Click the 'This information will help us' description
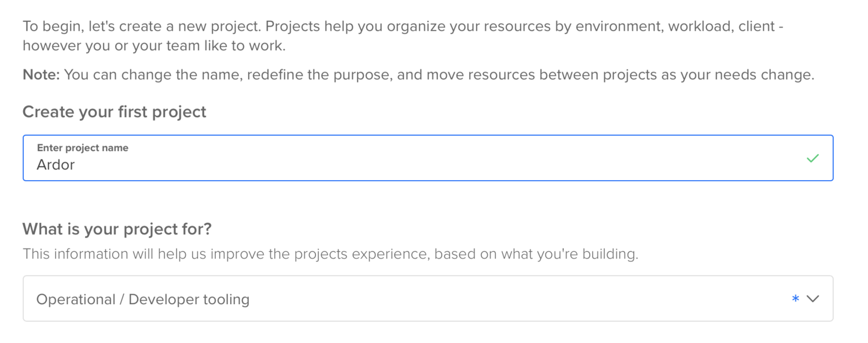This screenshot has width=868, height=343. (x=330, y=254)
